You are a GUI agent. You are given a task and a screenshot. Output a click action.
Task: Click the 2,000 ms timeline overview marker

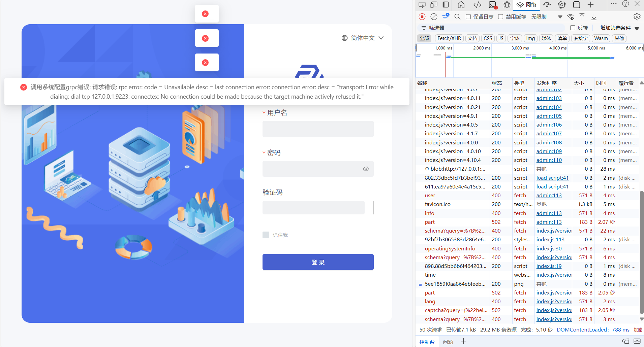482,48
